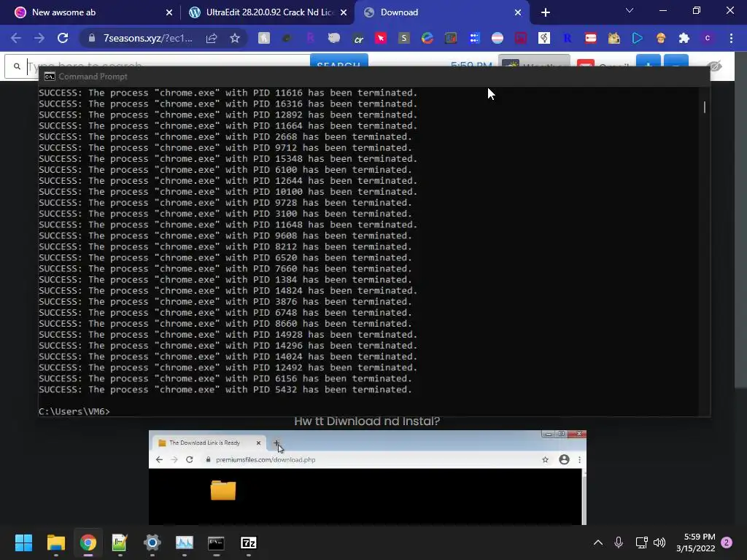Click the line with PID 11616

[228, 93]
